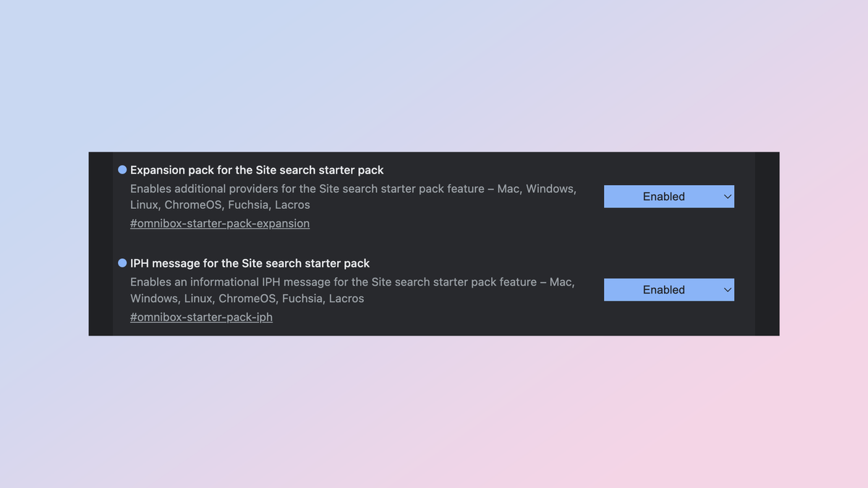
Task: Open the Enabled dropdown for Site search expansion pack
Action: click(x=668, y=196)
